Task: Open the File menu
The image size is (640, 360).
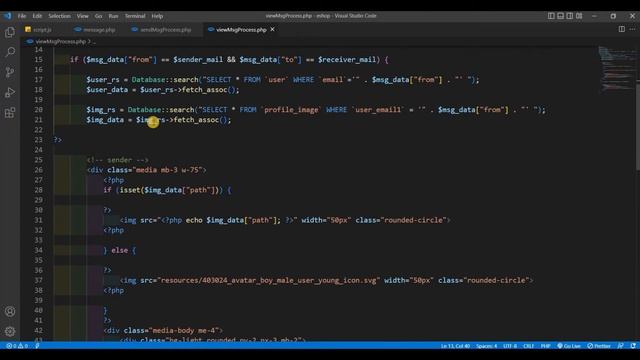Action: [x=22, y=16]
